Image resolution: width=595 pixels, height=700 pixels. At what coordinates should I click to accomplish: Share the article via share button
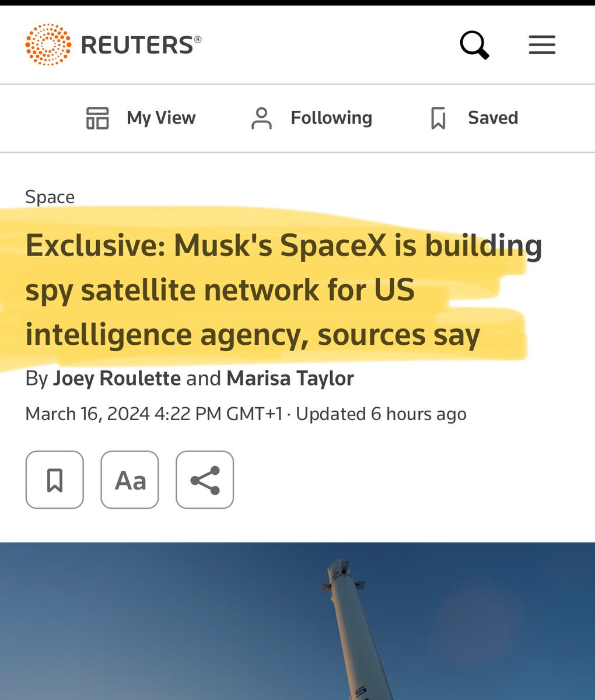click(x=205, y=480)
